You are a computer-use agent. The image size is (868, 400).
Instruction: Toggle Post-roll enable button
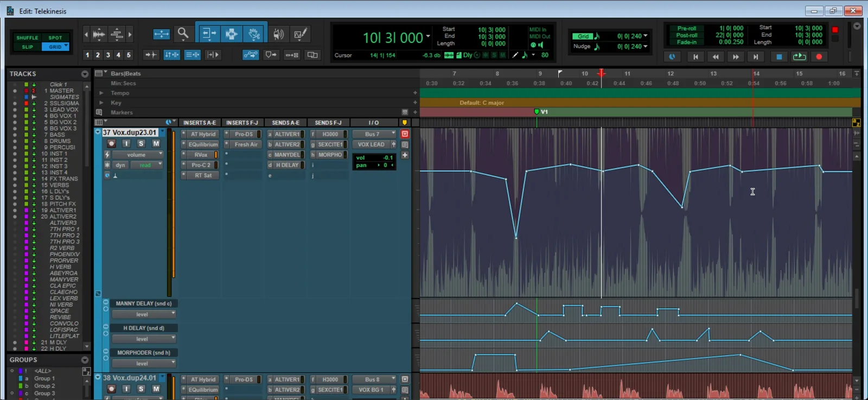pyautogui.click(x=686, y=35)
